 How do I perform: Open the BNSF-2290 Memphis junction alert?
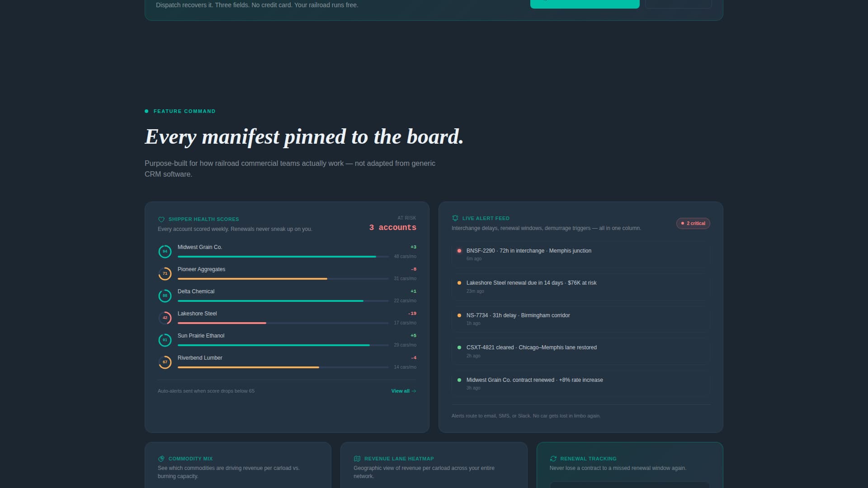click(580, 255)
